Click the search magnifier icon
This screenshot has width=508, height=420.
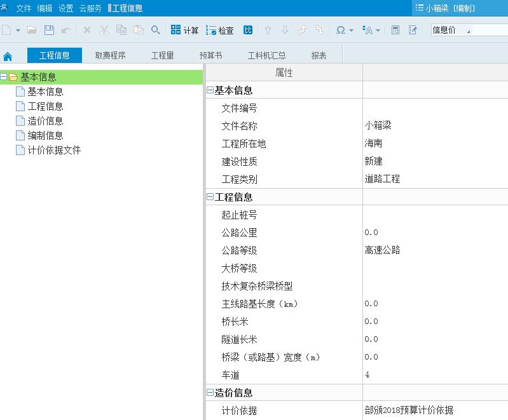(156, 30)
